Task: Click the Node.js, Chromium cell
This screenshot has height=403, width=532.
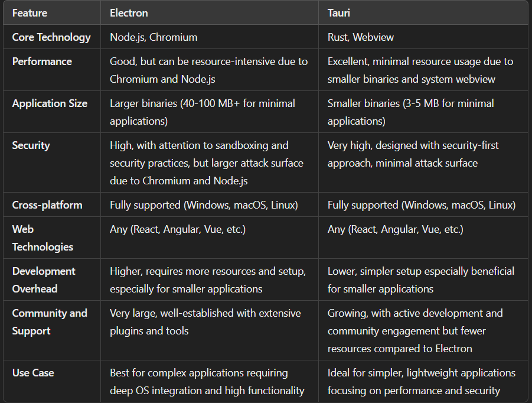Action: pos(153,37)
